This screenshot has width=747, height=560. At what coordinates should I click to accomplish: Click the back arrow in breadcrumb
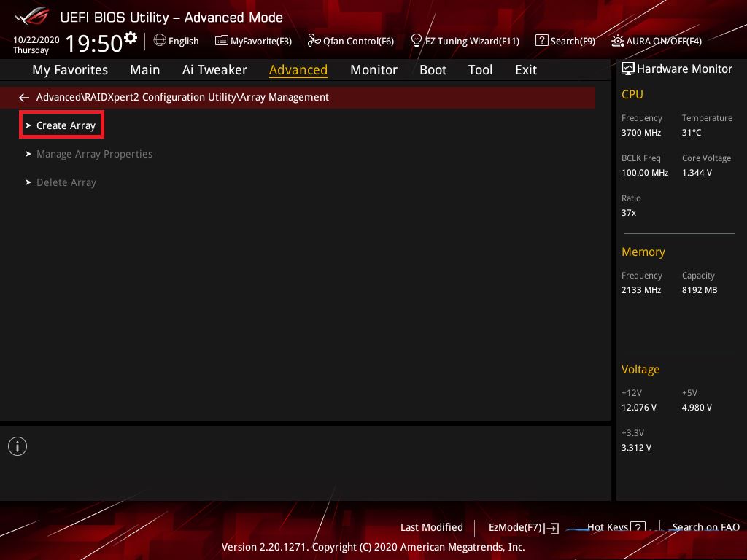pyautogui.click(x=24, y=98)
